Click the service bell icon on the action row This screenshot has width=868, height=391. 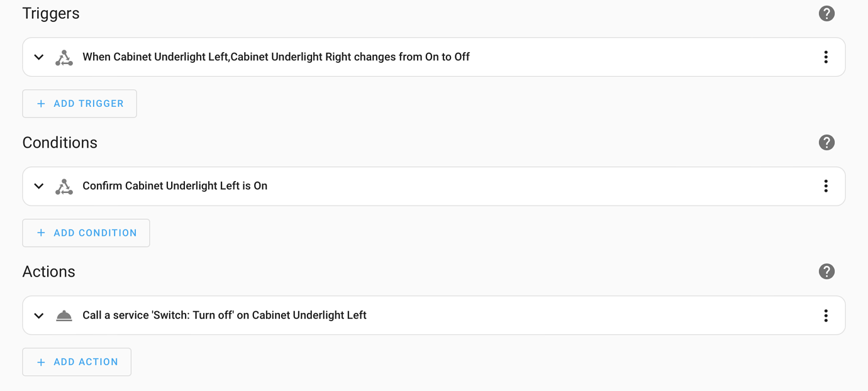click(x=64, y=316)
